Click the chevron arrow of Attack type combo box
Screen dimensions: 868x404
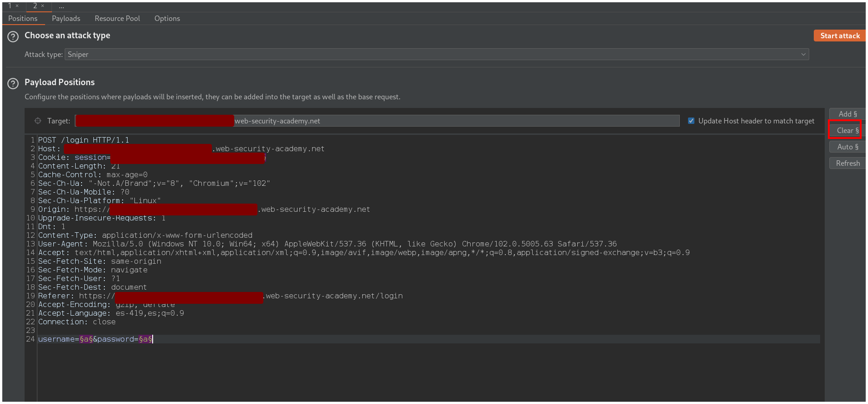(803, 55)
